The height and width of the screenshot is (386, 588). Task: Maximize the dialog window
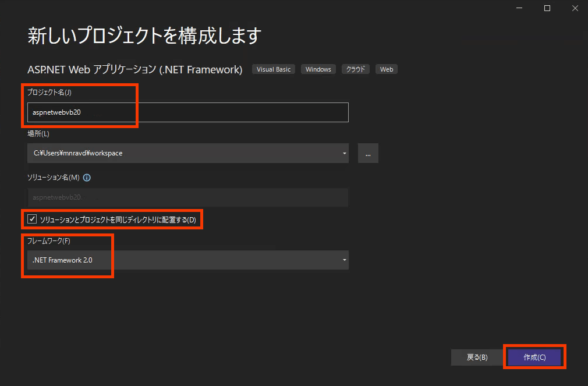click(x=547, y=8)
